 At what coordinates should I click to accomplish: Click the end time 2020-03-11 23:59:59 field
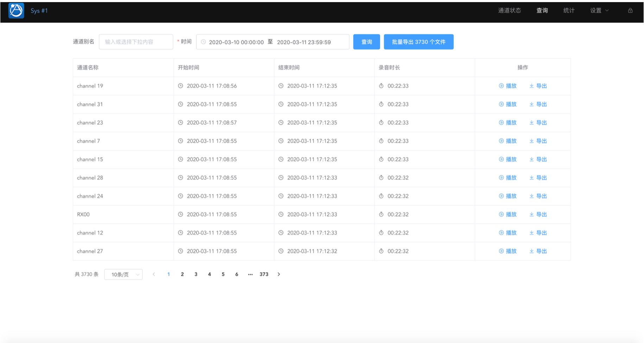pyautogui.click(x=304, y=42)
